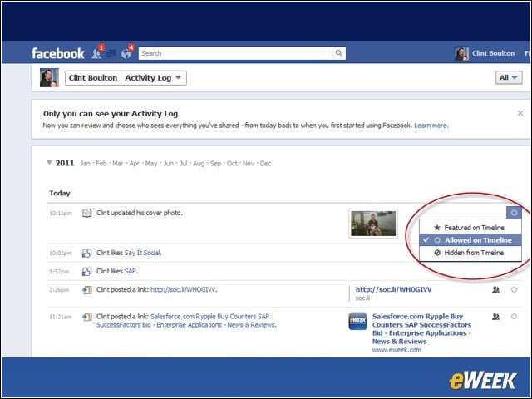Open timeline visibility circle for Salesforce post
Image resolution: width=532 pixels, height=399 pixels.
click(514, 317)
